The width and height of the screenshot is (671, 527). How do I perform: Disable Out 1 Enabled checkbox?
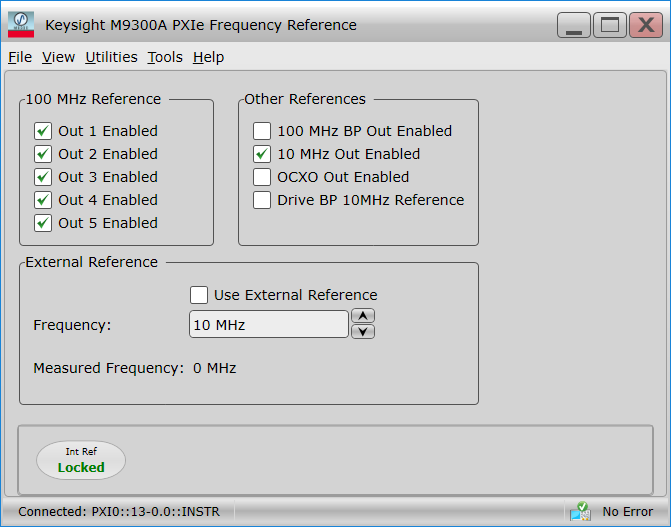pos(43,131)
